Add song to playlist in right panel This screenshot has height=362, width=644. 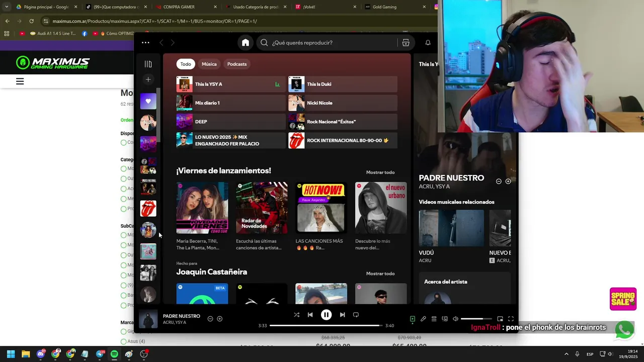508,182
